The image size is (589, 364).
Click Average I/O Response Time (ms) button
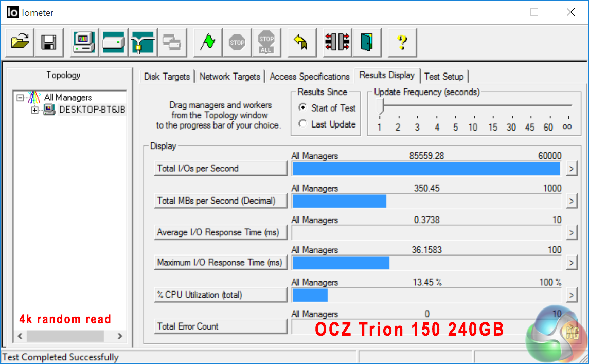point(221,233)
